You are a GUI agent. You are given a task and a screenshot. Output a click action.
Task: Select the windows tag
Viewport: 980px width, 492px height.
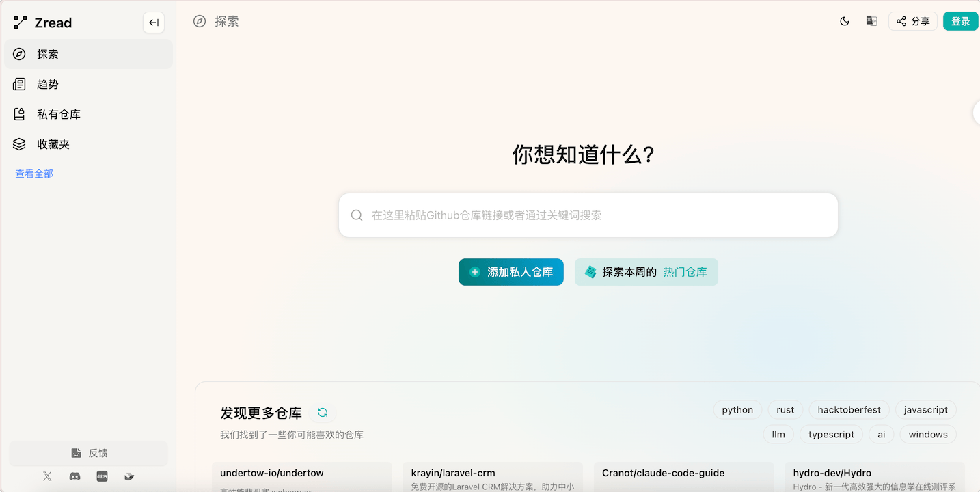[928, 435]
